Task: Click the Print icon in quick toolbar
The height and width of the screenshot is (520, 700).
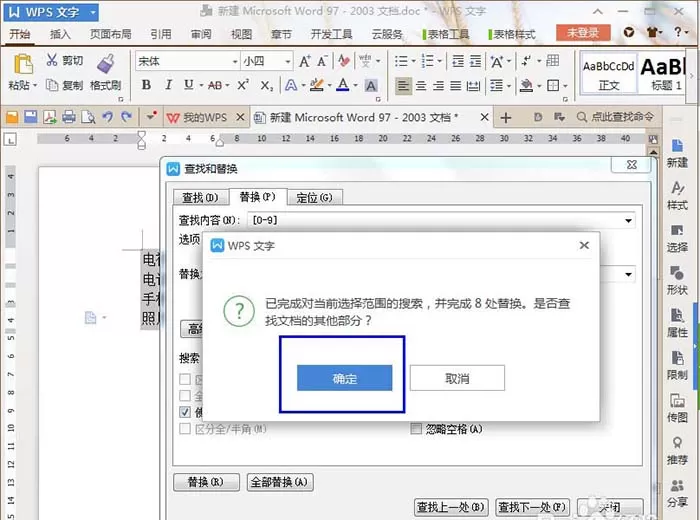Action: point(69,117)
